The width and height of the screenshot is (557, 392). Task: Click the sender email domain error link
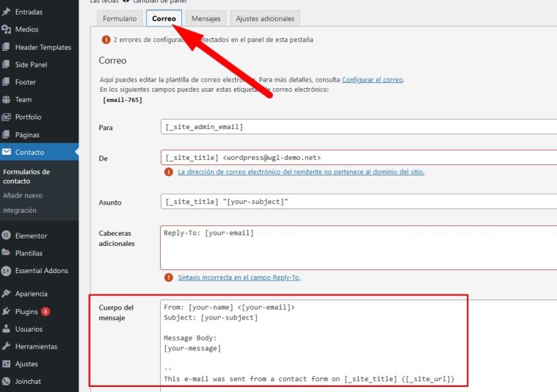301,172
